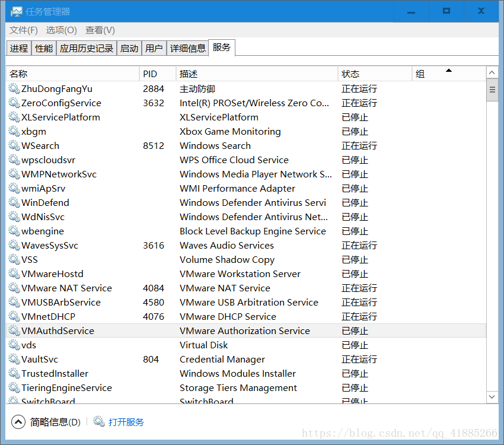504x445 pixels.
Task: Select the 主动防御 description cell
Action: (197, 88)
